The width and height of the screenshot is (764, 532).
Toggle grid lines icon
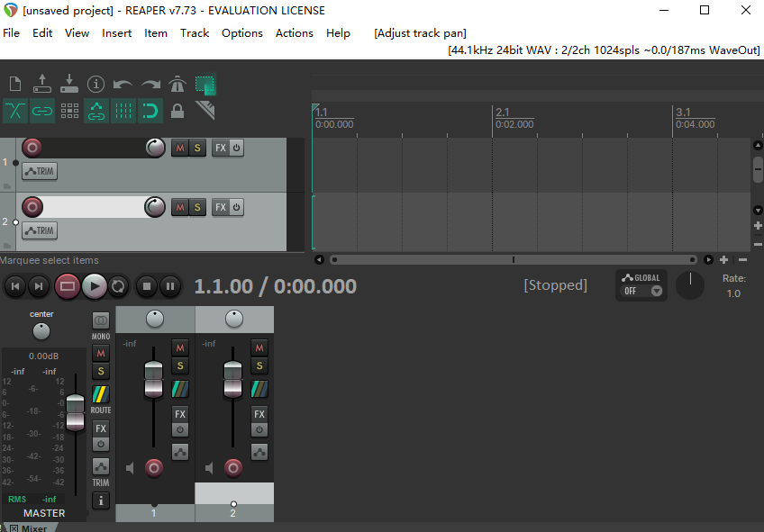pos(123,111)
